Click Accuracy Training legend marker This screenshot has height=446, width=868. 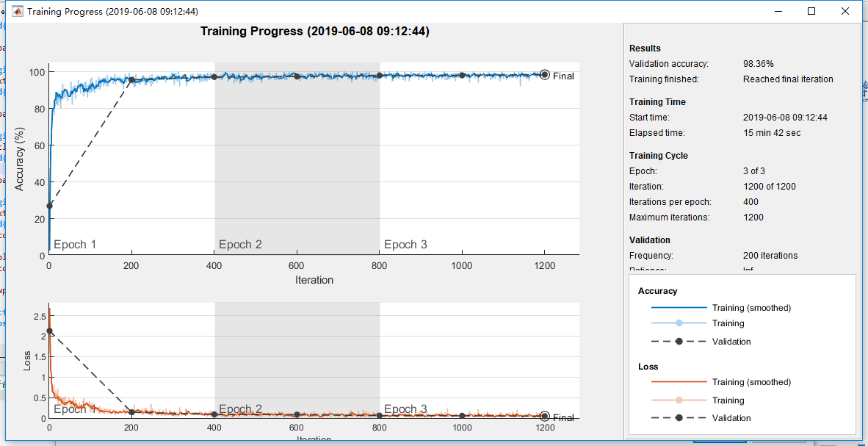tap(679, 323)
